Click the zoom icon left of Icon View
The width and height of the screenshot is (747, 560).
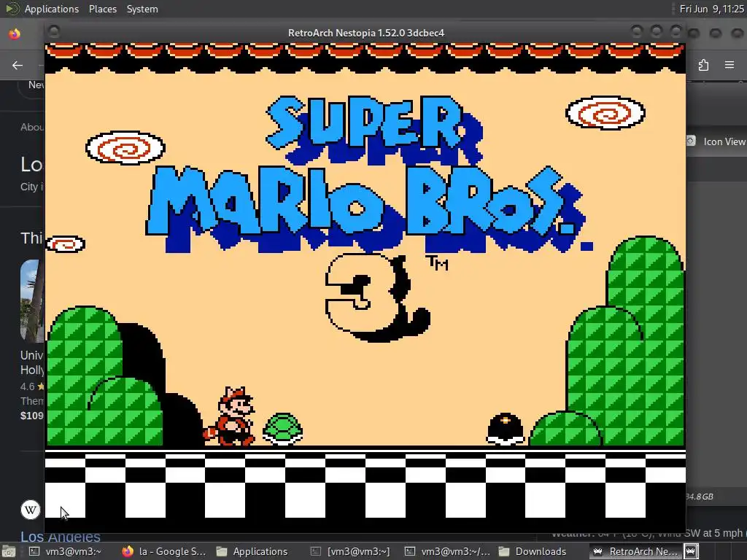[x=692, y=141]
